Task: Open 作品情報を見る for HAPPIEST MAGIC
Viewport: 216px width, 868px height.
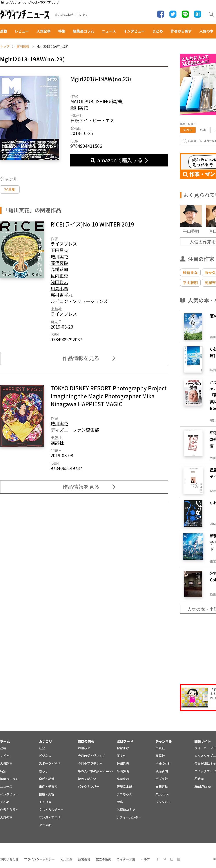Action: 84,487
